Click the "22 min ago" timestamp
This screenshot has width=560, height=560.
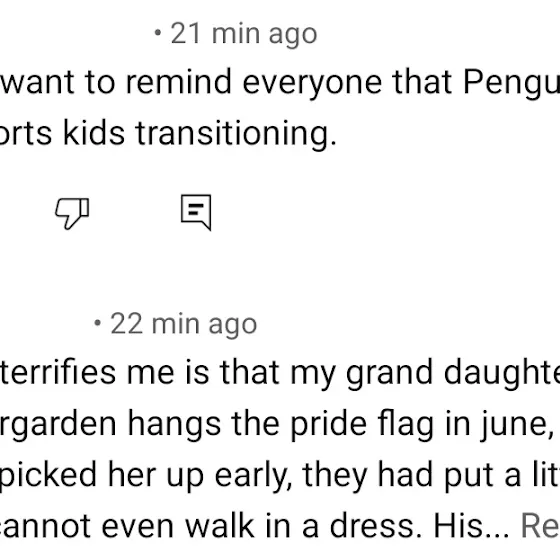184,324
